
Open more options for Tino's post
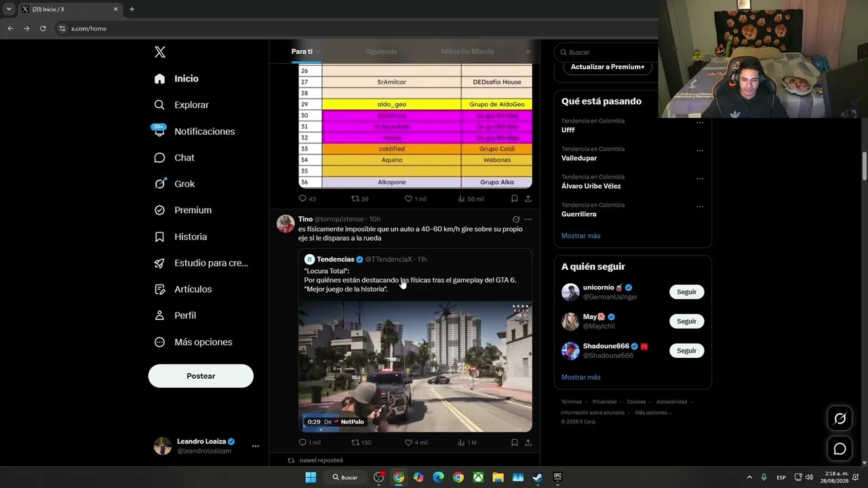click(x=528, y=220)
